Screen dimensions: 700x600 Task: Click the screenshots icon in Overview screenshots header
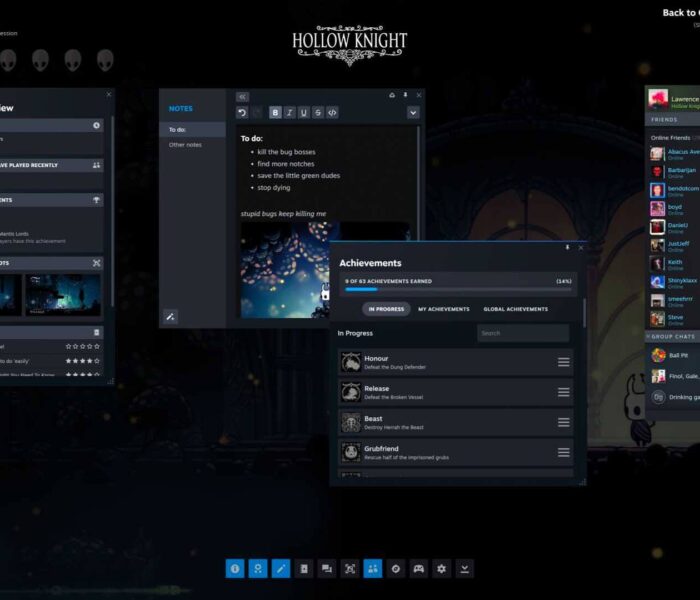click(x=96, y=263)
